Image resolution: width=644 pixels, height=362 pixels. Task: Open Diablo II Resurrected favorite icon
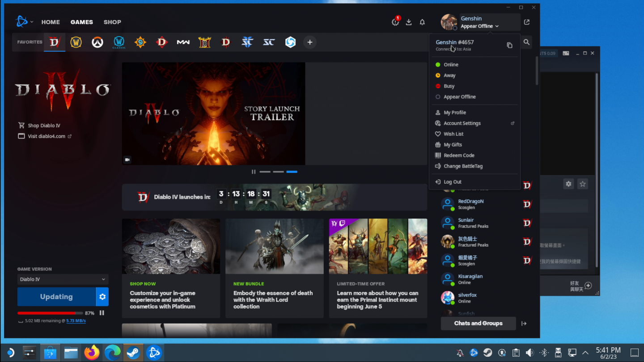pyautogui.click(x=205, y=42)
